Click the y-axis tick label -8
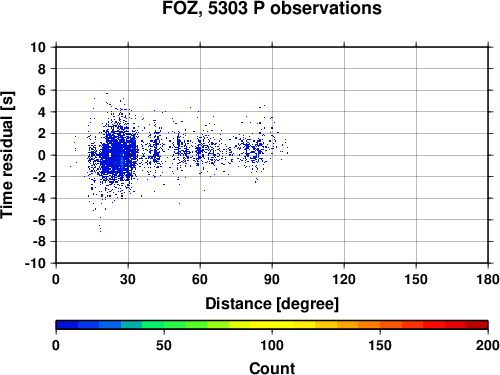Image resolution: width=500 pixels, height=375 pixels. click(x=39, y=242)
